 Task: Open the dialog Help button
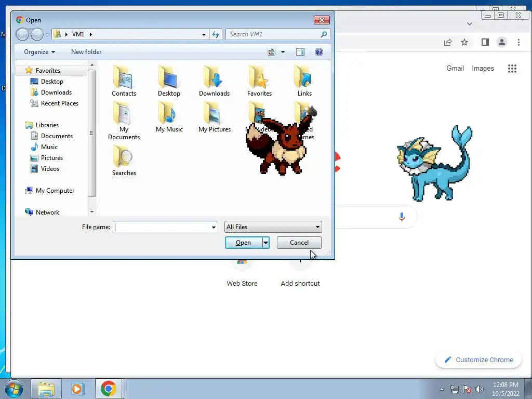coord(319,52)
